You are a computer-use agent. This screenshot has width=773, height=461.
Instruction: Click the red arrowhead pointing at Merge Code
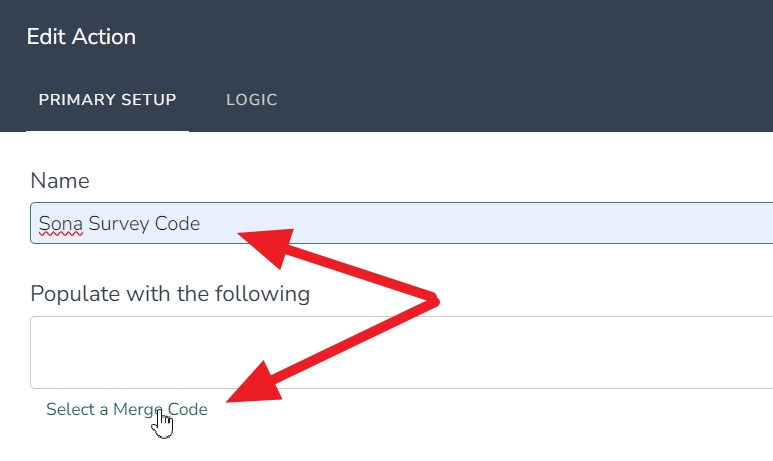(x=256, y=385)
